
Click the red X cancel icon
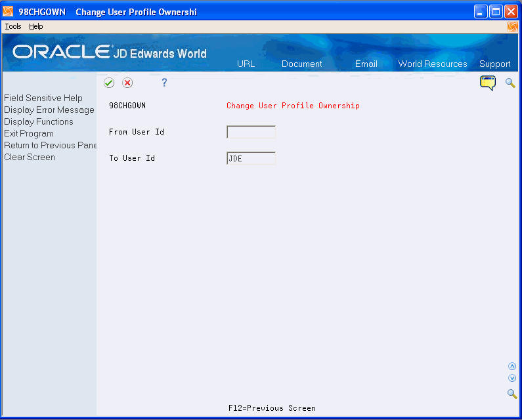127,83
